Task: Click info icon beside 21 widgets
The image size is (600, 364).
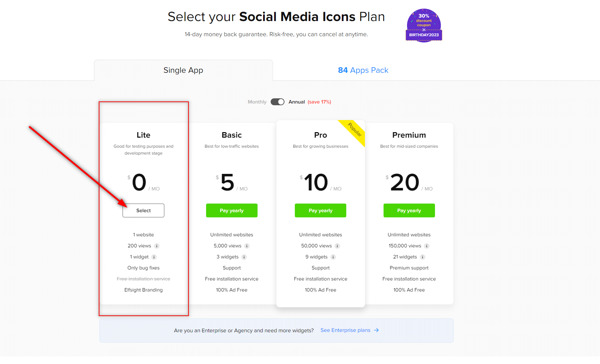Action: point(423,257)
